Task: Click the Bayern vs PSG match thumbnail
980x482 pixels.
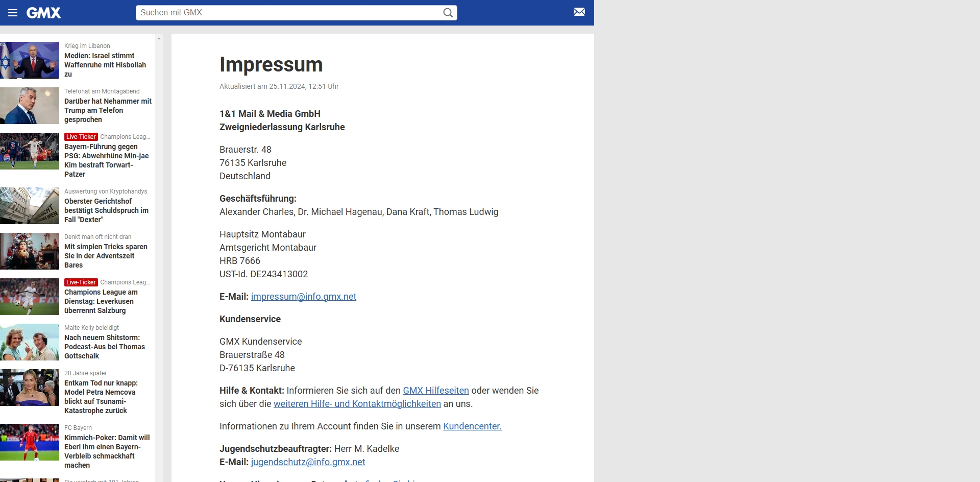Action: [30, 151]
